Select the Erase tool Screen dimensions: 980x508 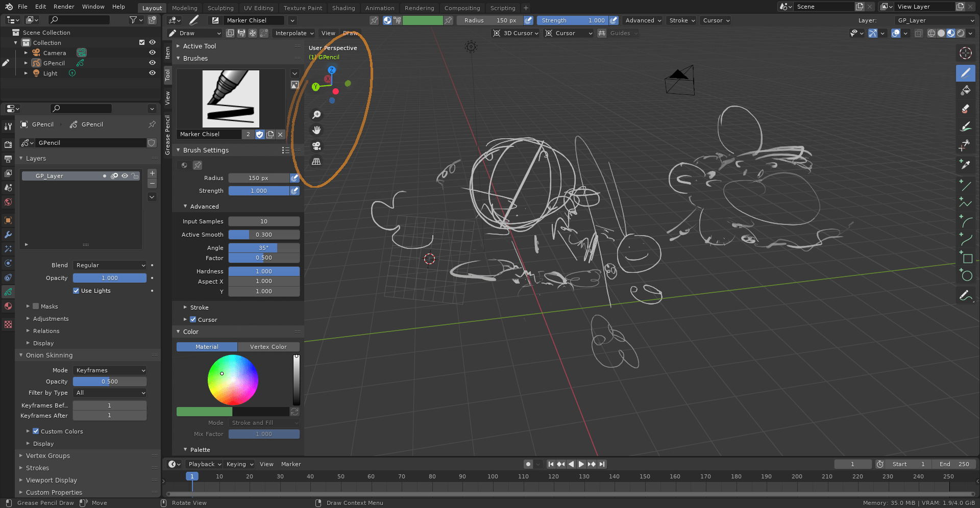(965, 109)
